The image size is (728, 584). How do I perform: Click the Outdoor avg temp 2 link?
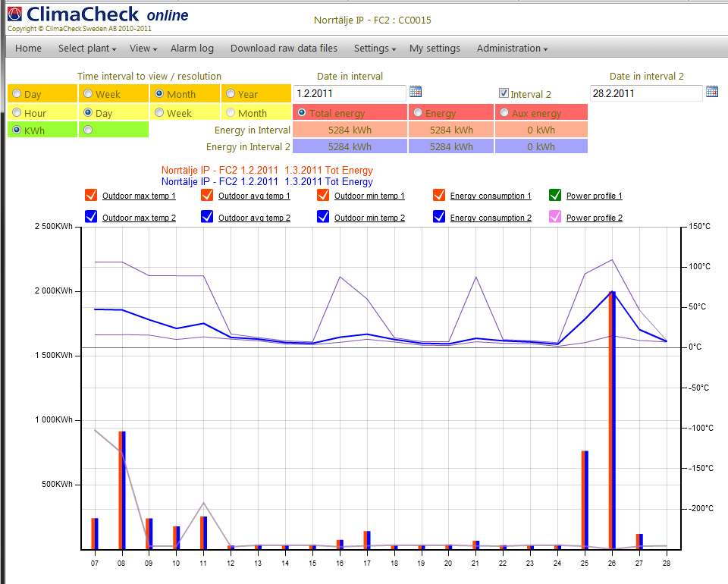coord(254,218)
